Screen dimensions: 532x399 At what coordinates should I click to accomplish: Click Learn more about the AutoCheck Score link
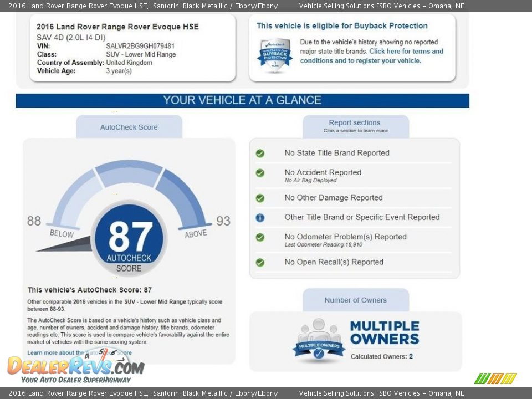click(79, 352)
